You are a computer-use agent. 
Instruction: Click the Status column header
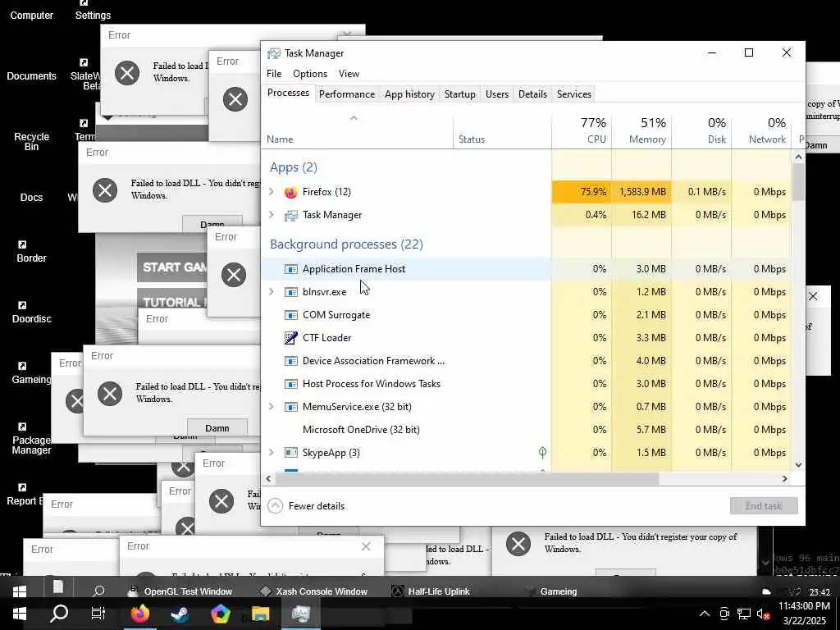[x=502, y=130]
